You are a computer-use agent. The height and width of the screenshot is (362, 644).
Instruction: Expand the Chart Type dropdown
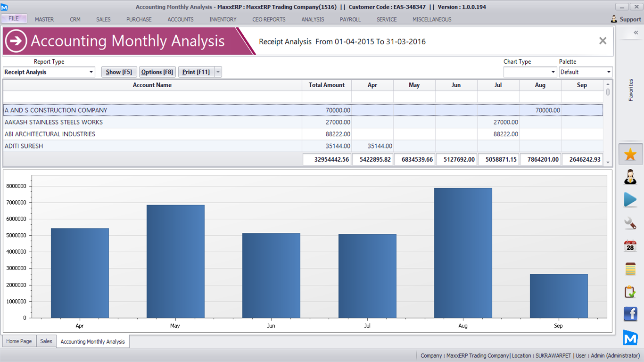(553, 72)
